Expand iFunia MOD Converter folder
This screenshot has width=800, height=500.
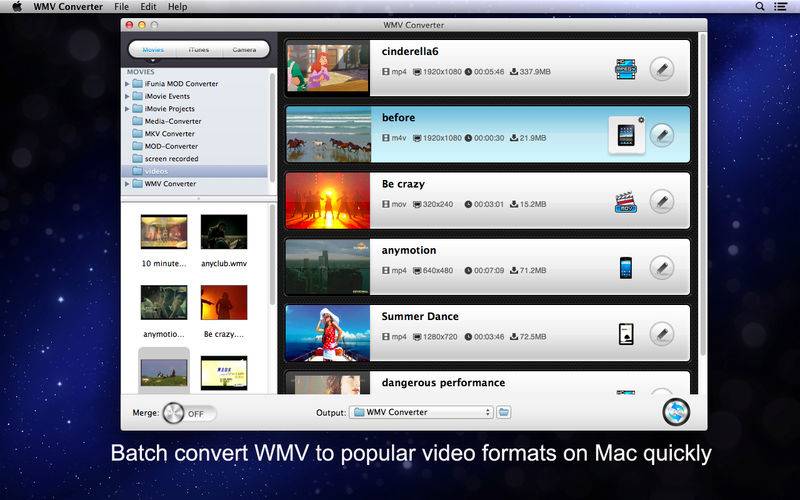pyautogui.click(x=127, y=84)
